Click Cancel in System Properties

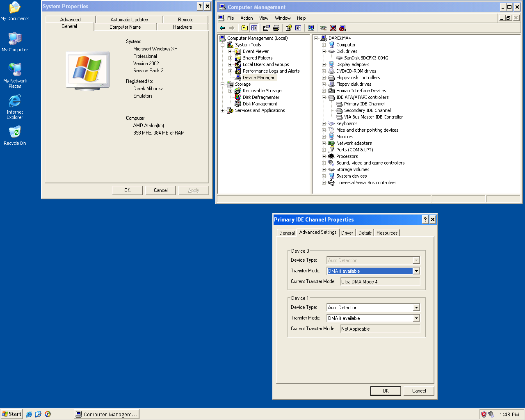160,190
